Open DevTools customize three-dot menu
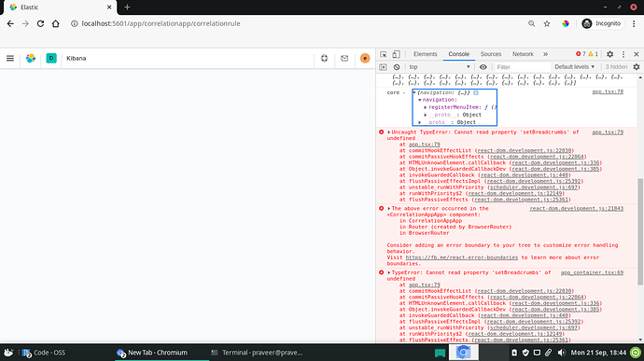 coord(623,54)
